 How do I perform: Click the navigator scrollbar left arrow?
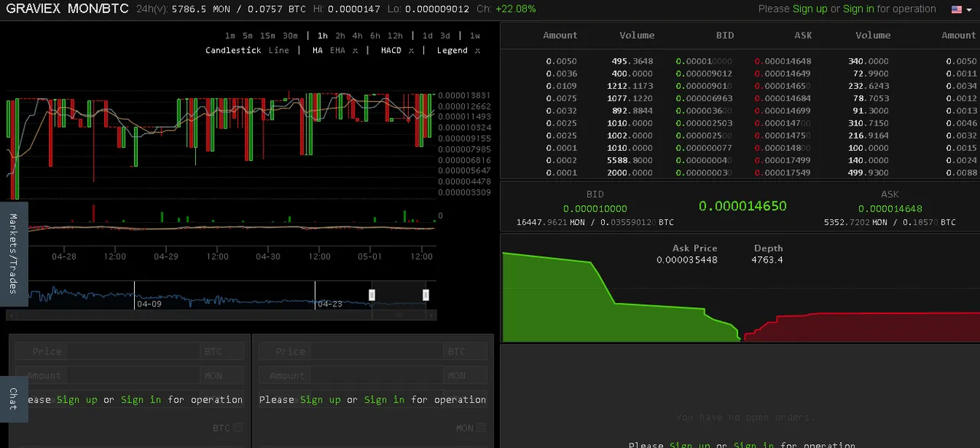point(10,315)
